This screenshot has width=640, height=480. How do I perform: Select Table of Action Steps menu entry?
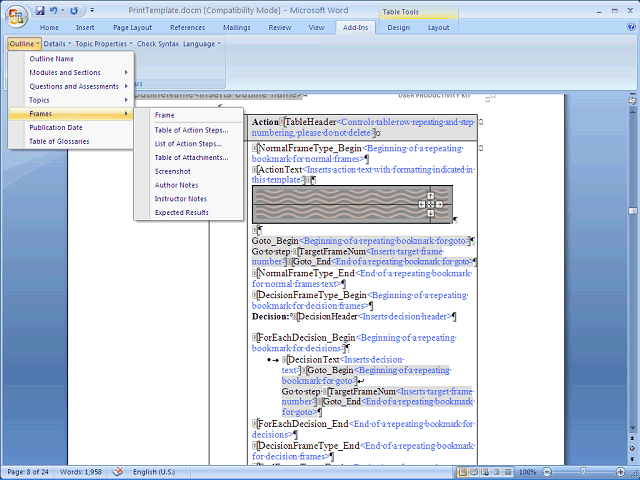click(190, 129)
